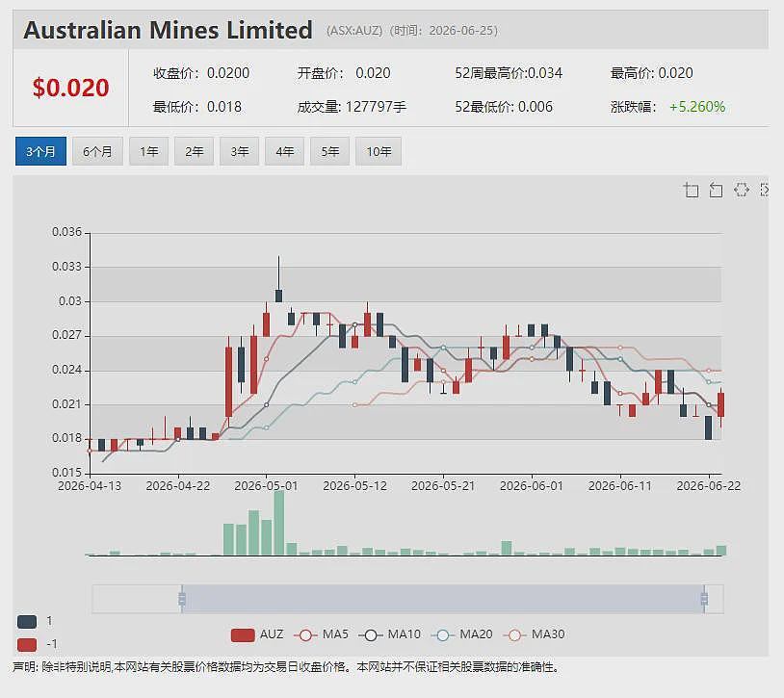Image resolution: width=784 pixels, height=698 pixels.
Task: Toggle the MA20 line legend
Action: (461, 634)
